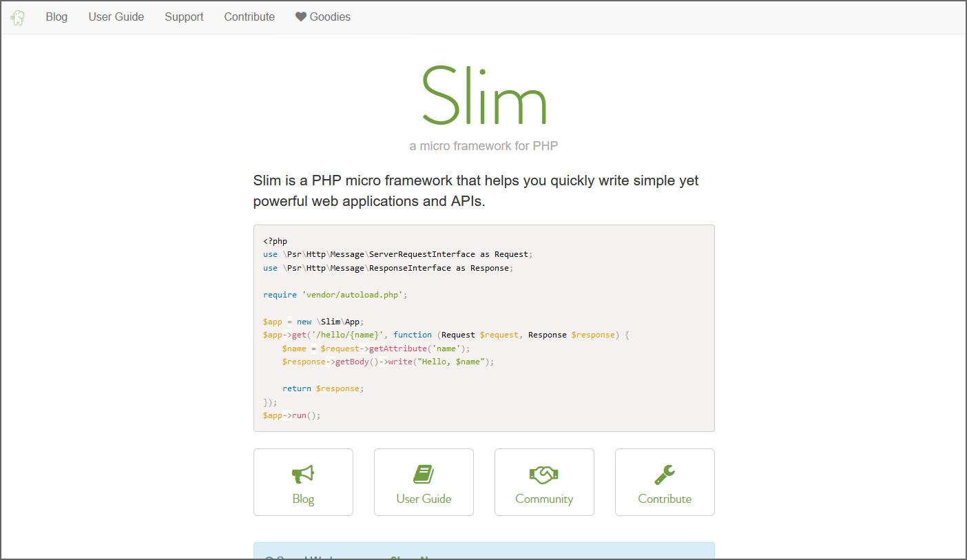Open Contribute in the top navbar
The image size is (967, 560).
(x=249, y=17)
